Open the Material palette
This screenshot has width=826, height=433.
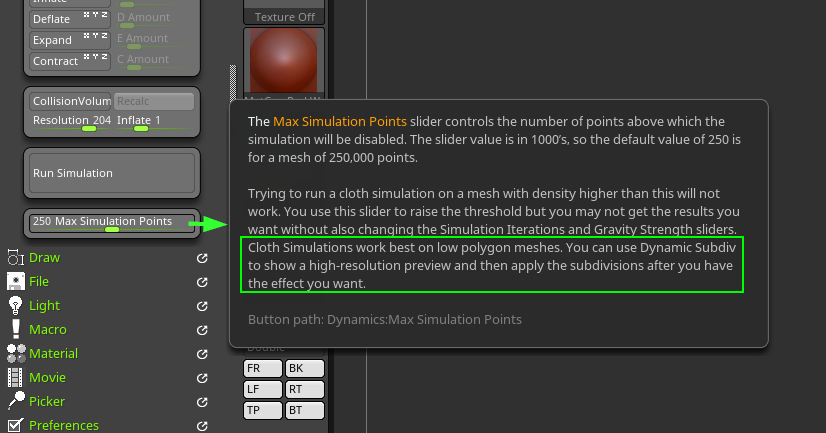[53, 353]
